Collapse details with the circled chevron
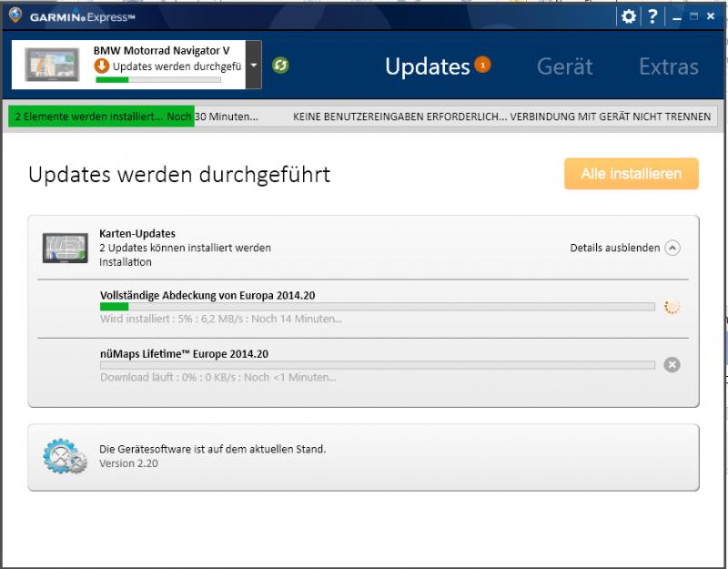This screenshot has height=569, width=728. [672, 248]
